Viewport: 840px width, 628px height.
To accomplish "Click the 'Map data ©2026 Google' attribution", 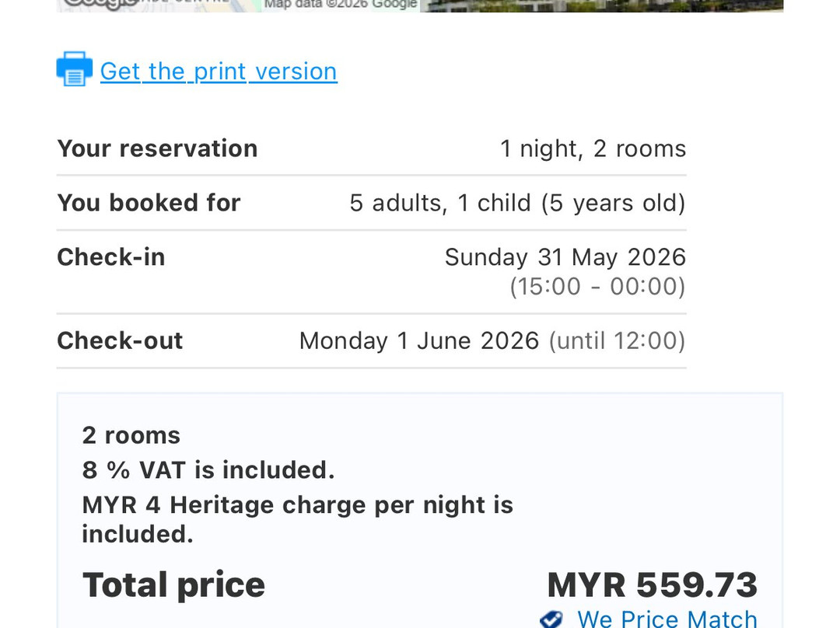I will pos(340,5).
